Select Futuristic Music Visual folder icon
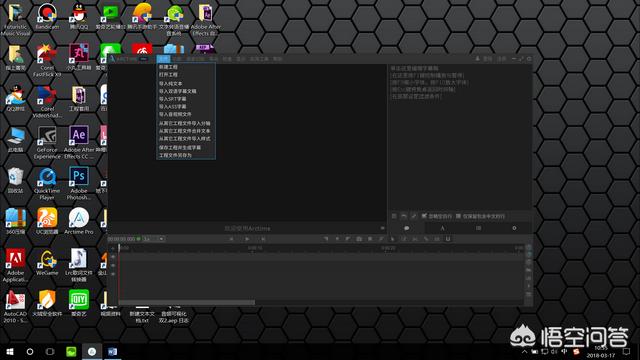The width and height of the screenshot is (640, 360). [16, 20]
